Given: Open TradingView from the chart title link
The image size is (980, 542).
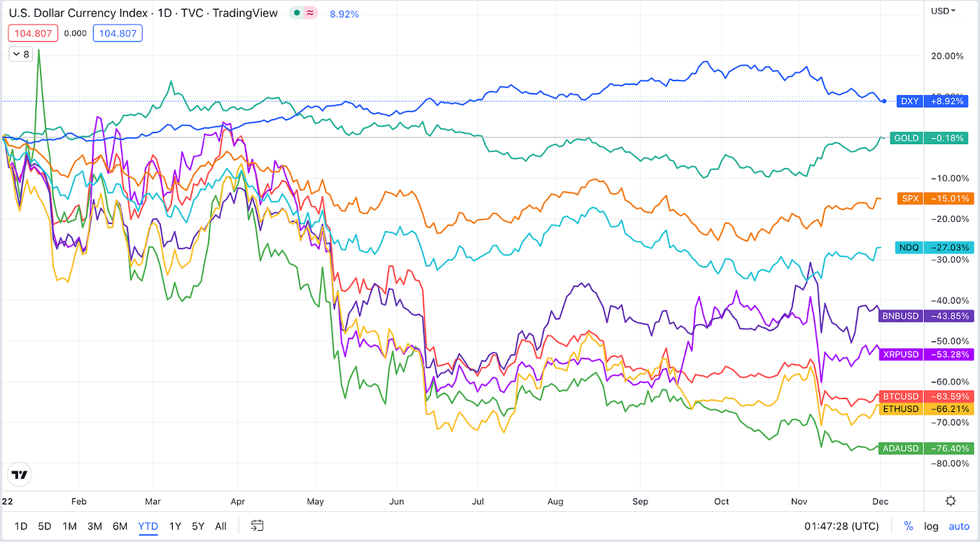Looking at the screenshot, I should [x=246, y=13].
